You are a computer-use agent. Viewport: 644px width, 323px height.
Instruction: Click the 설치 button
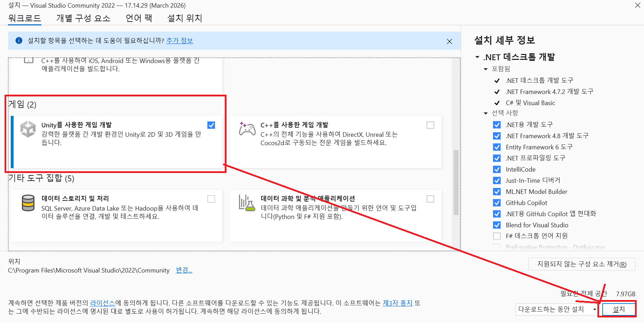click(x=619, y=309)
